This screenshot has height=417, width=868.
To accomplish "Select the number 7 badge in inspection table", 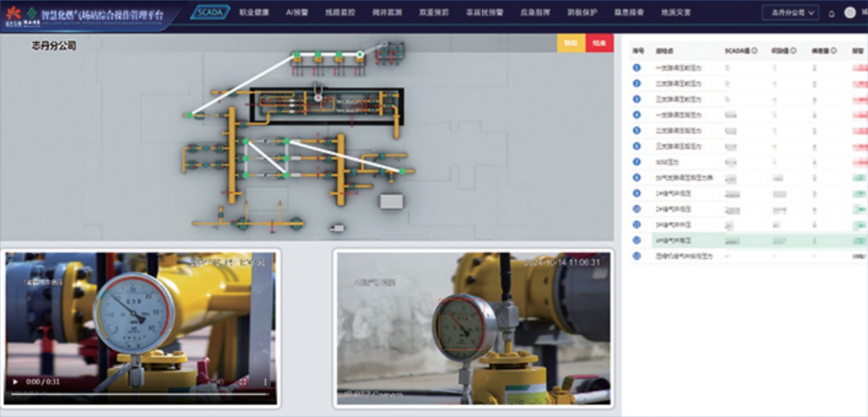I will tap(636, 162).
